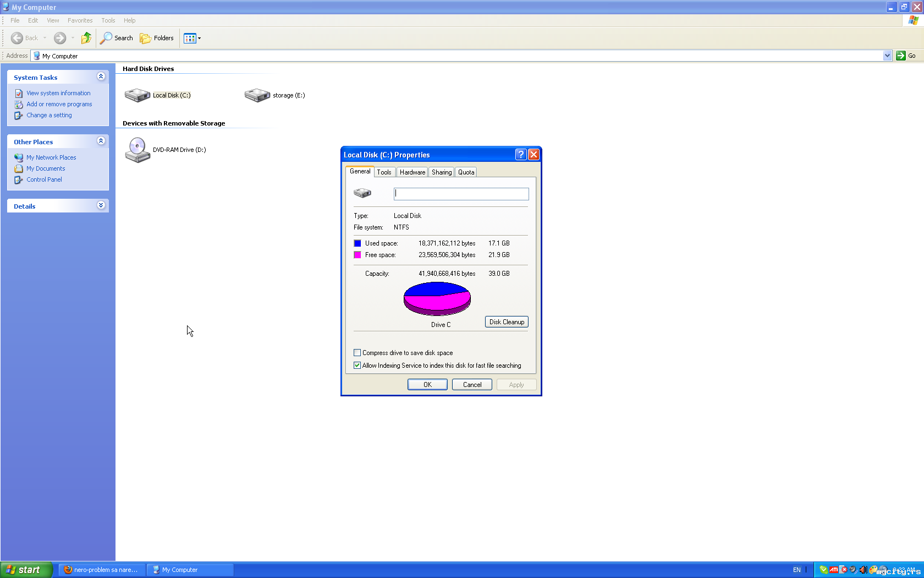Click the blue Used space color swatch
This screenshot has height=578, width=924.
click(358, 243)
